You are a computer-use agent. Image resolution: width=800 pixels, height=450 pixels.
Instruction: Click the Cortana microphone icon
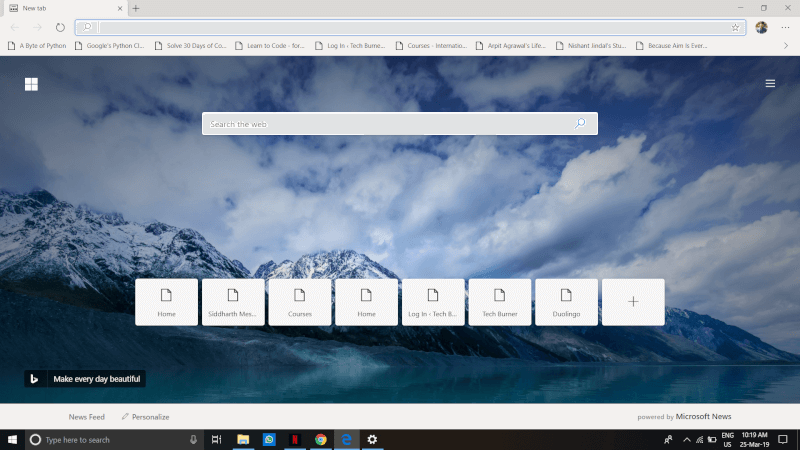(193, 440)
